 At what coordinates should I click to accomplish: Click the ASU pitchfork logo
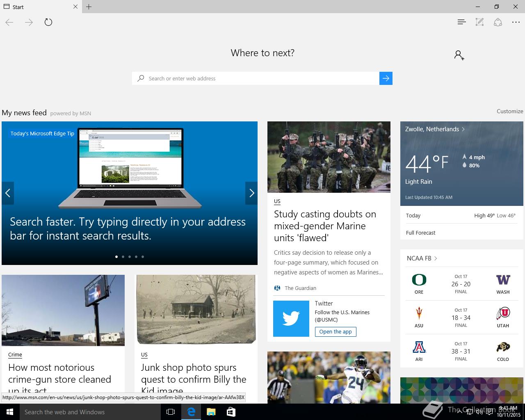click(419, 314)
